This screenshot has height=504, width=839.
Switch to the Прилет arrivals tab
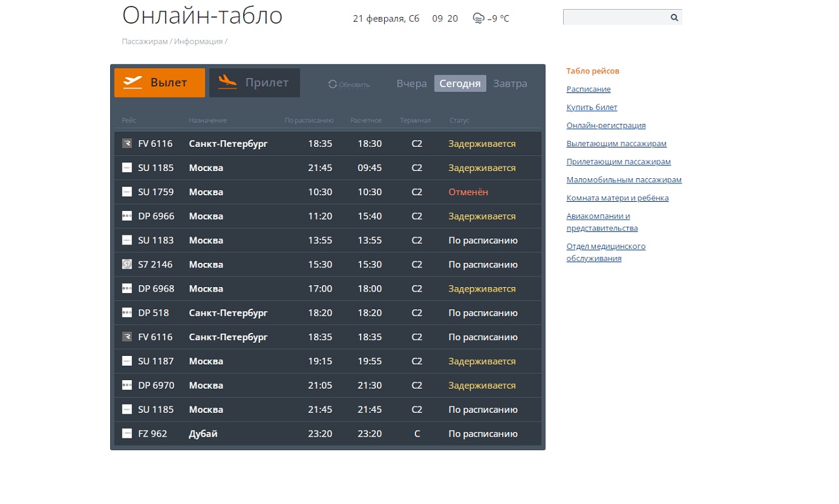[254, 83]
